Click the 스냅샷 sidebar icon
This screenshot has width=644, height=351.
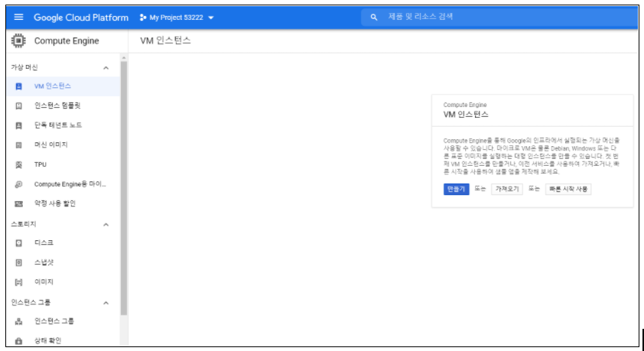coord(19,262)
